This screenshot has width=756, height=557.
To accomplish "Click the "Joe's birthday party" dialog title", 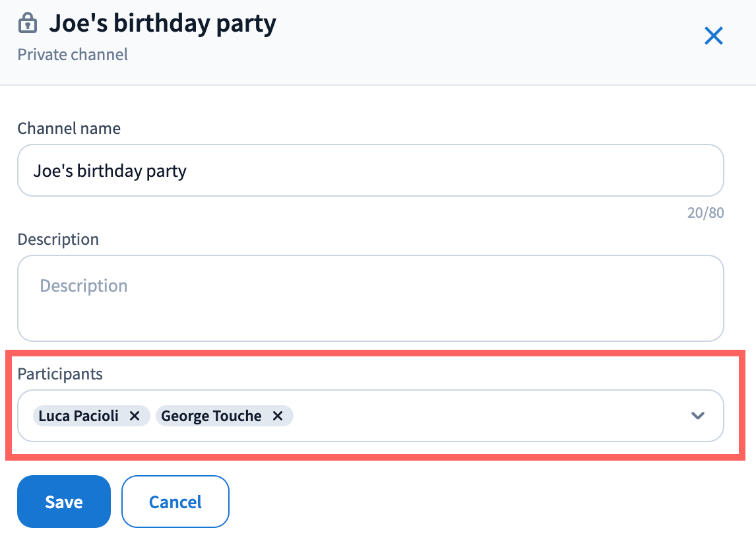I will [162, 24].
